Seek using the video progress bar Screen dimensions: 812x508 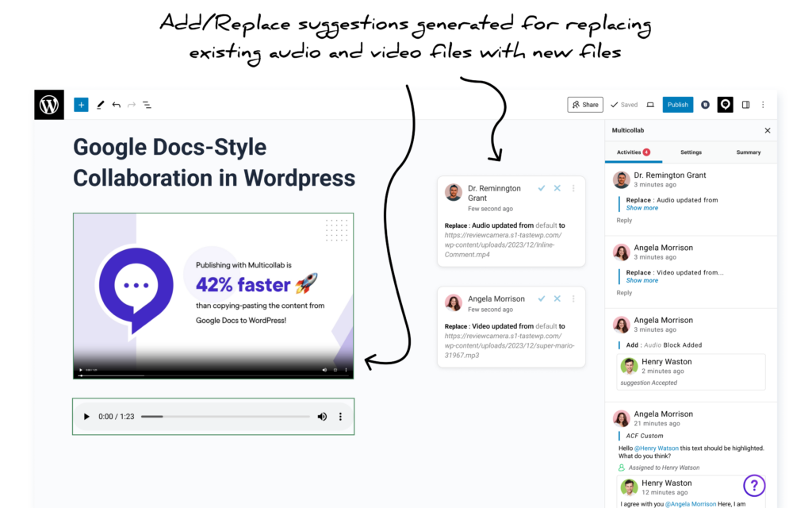click(213, 375)
